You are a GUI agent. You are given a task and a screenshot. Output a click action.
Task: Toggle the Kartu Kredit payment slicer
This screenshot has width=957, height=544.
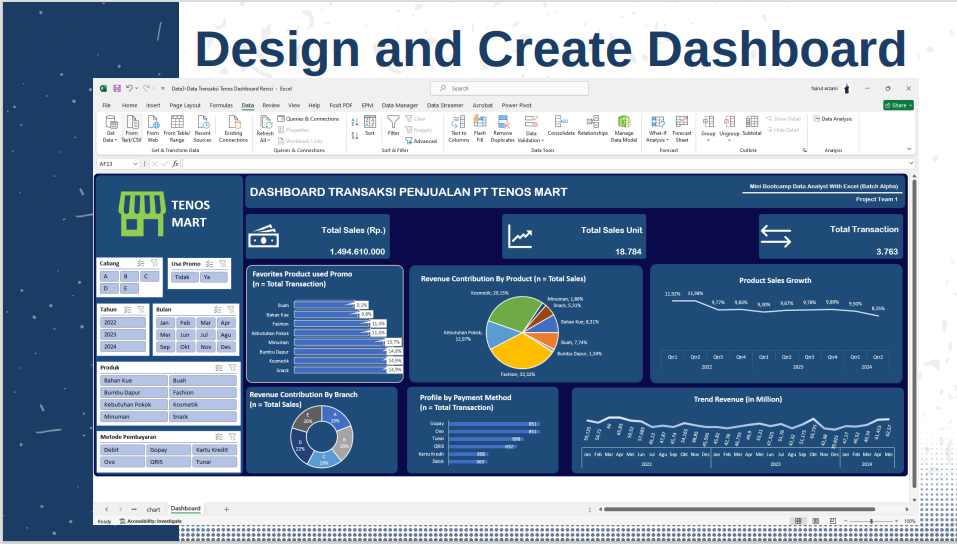pyautogui.click(x=214, y=449)
